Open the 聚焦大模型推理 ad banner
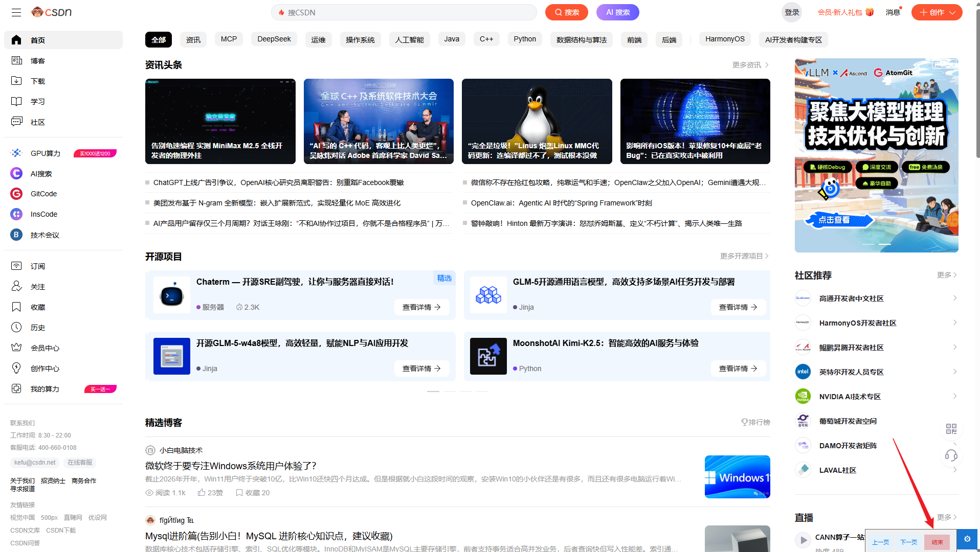980x552 pixels. pyautogui.click(x=876, y=155)
